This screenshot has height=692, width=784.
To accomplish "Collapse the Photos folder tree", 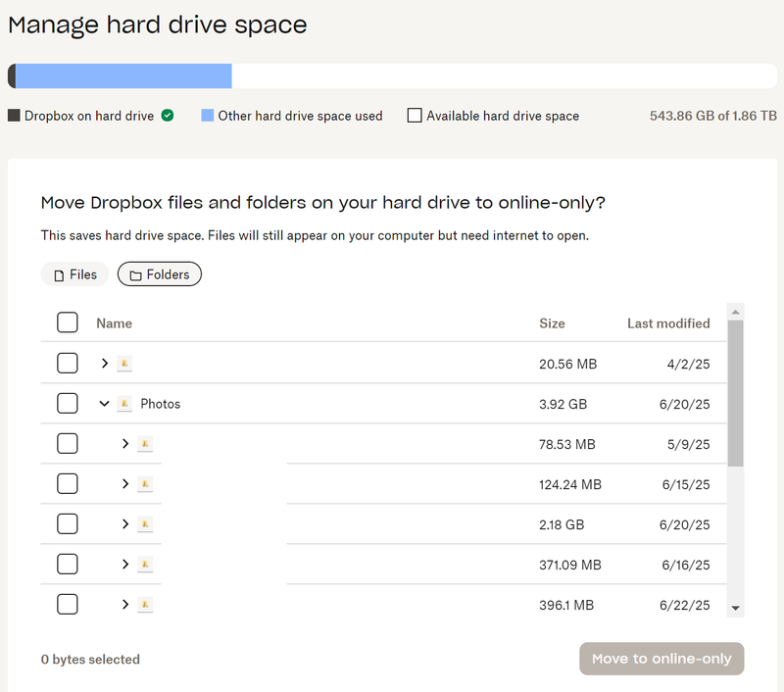I will tap(104, 404).
